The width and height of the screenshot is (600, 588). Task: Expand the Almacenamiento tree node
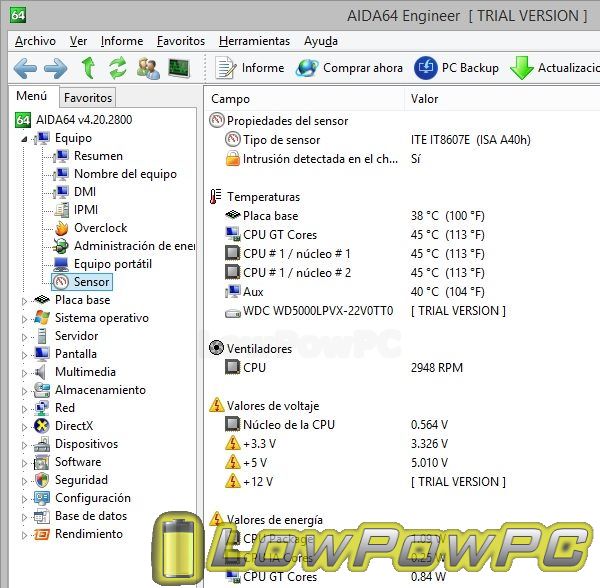[x=24, y=391]
